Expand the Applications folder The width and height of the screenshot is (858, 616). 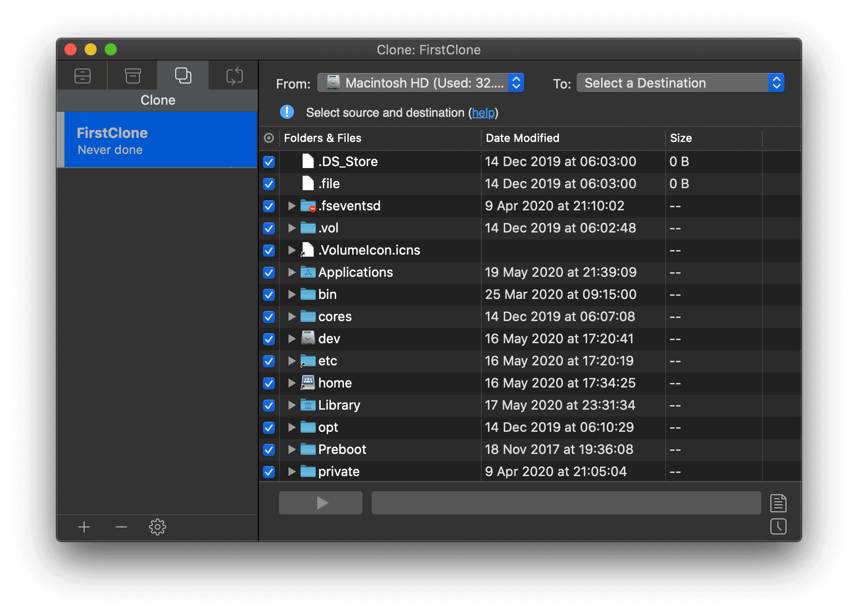coord(292,272)
